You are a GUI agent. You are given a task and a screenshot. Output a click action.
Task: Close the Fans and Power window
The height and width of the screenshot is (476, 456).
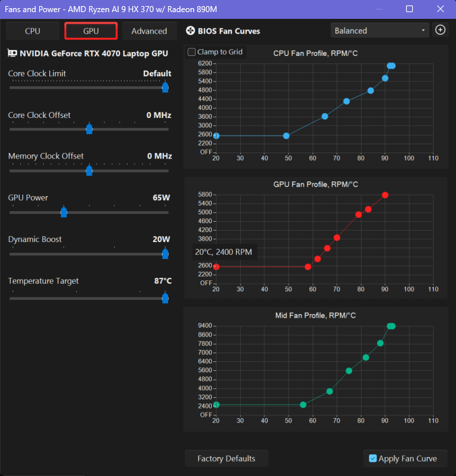coord(440,9)
